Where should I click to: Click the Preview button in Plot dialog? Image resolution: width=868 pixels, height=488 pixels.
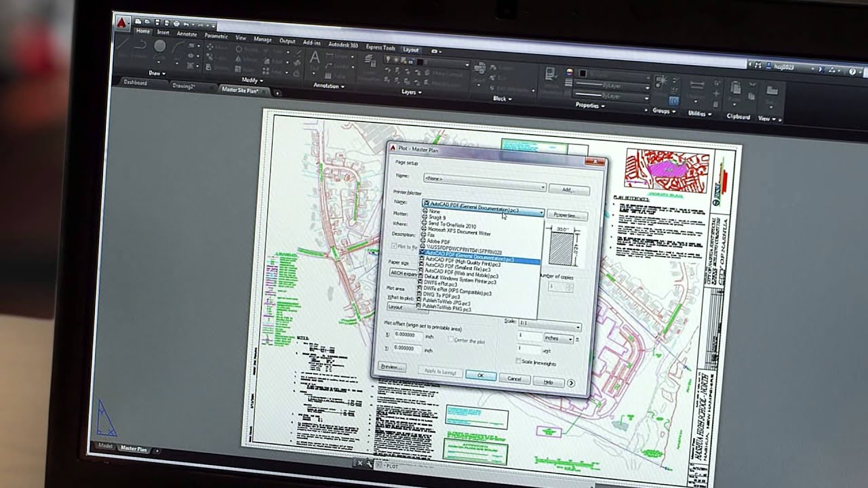point(391,367)
